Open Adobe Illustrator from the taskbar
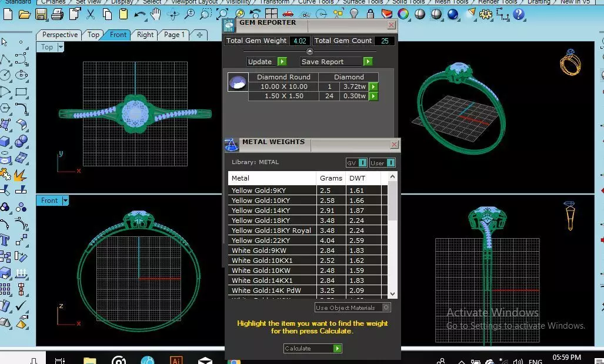The image size is (604, 364). [176, 360]
